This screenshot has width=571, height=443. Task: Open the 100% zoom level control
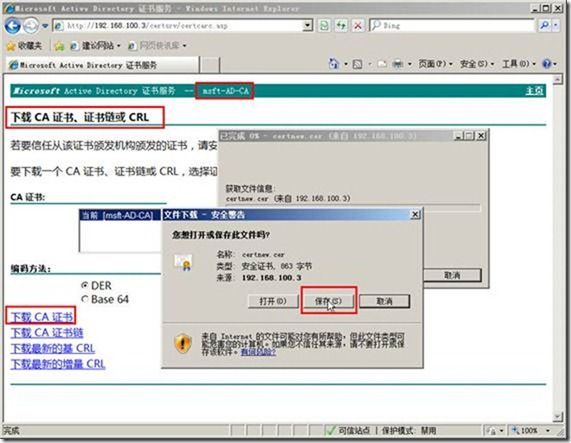click(x=531, y=431)
